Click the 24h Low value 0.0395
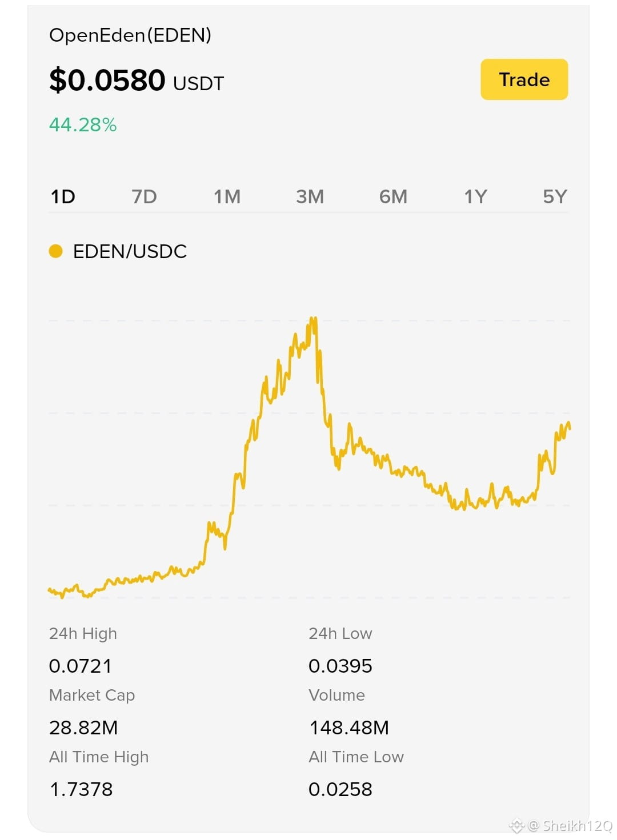This screenshot has width=617, height=840. pyautogui.click(x=340, y=666)
